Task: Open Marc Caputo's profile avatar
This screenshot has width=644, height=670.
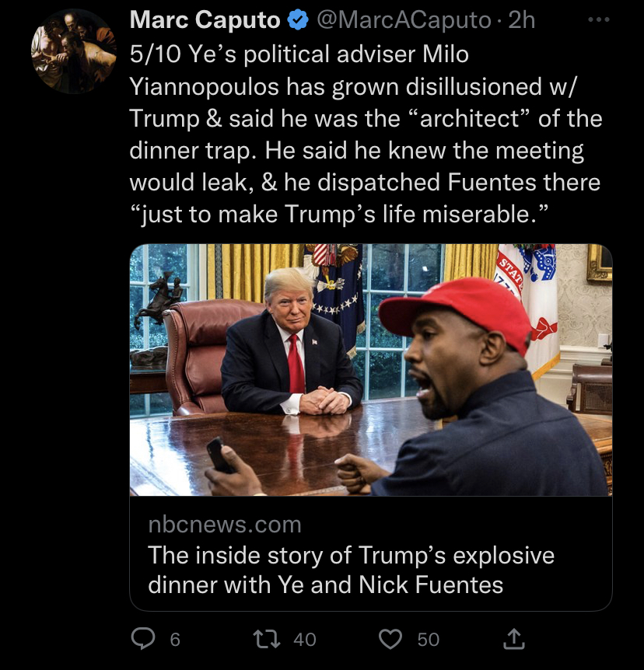Action: 74,51
